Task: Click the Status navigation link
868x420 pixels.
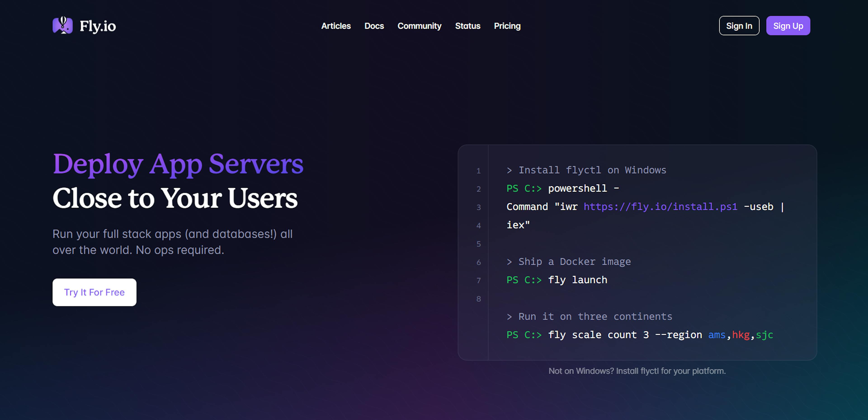Action: coord(468,26)
